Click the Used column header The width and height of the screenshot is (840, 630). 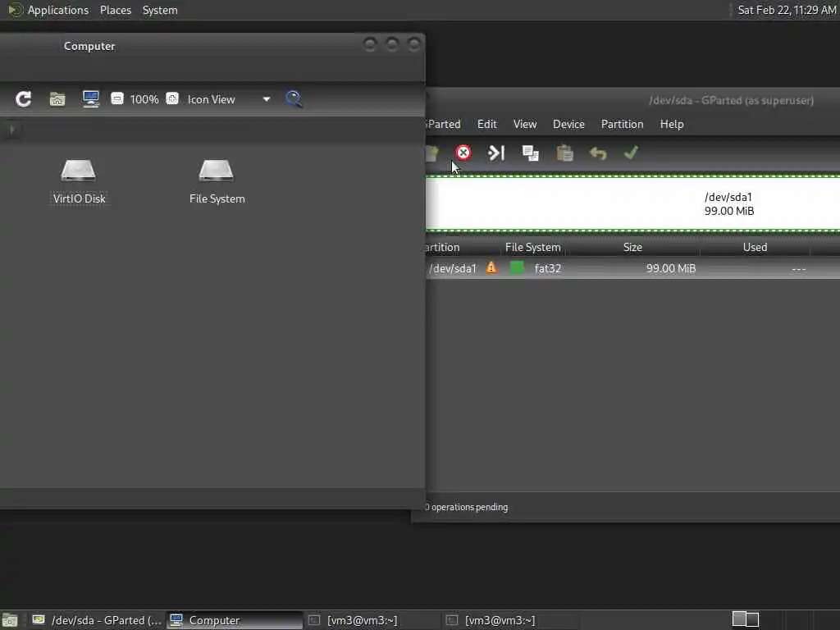[755, 247]
